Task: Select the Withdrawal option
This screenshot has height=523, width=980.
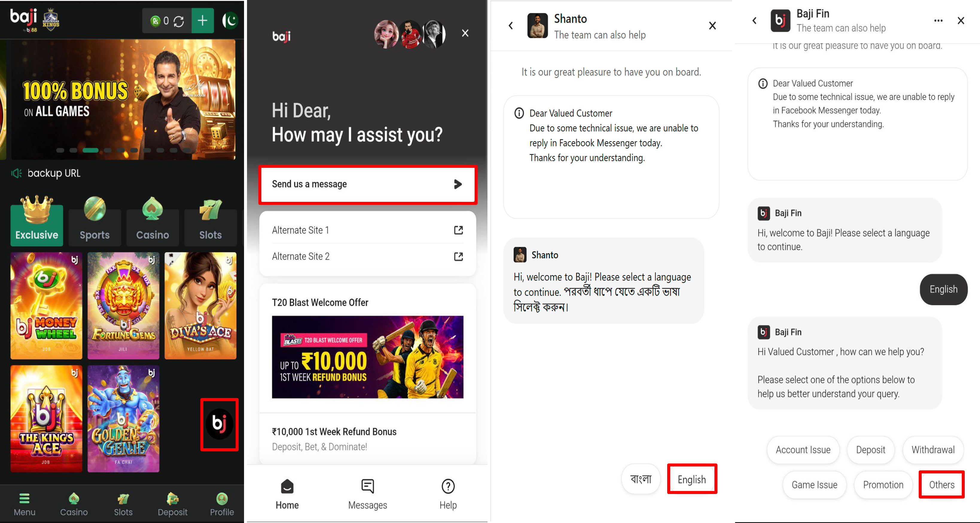Action: 933,450
